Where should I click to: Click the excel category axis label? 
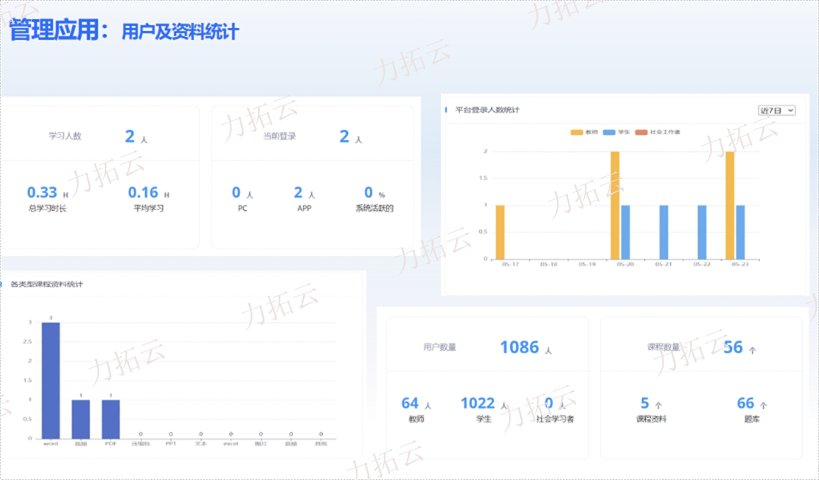(230, 443)
